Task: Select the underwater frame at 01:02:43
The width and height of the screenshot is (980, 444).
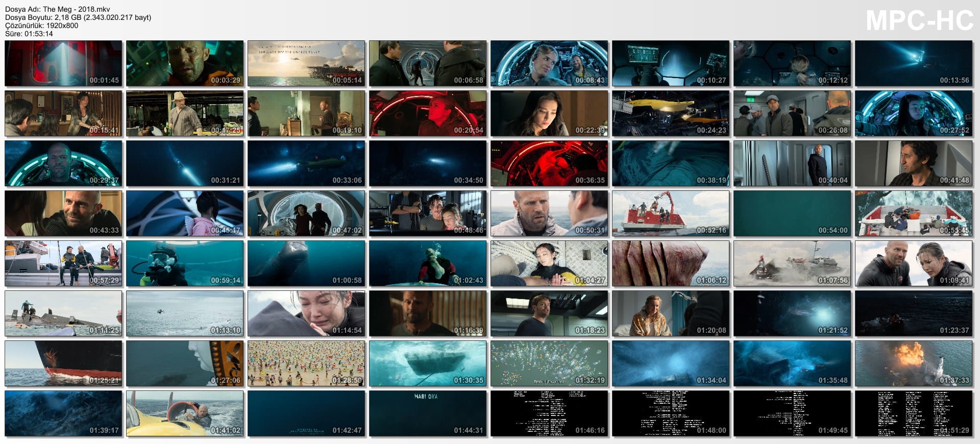Action: [x=428, y=263]
